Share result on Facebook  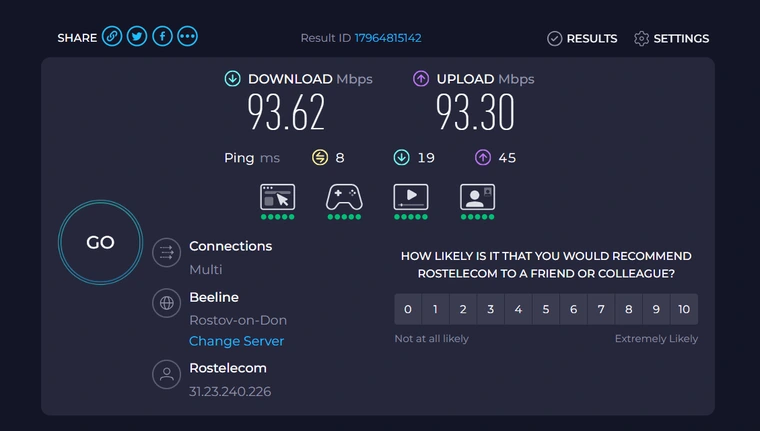[x=162, y=37]
